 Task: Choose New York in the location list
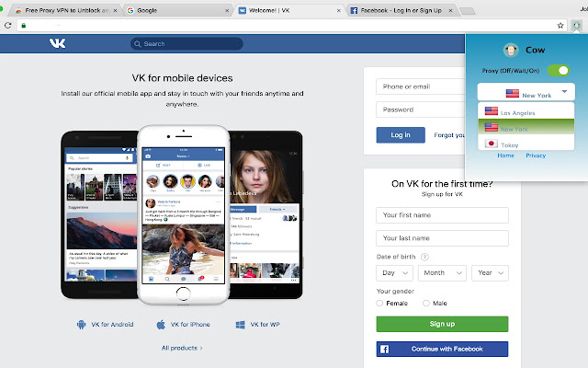pyautogui.click(x=526, y=127)
